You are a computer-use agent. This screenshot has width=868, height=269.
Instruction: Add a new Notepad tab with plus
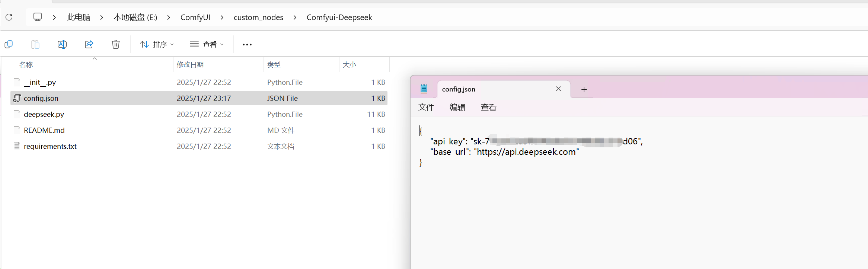(584, 89)
